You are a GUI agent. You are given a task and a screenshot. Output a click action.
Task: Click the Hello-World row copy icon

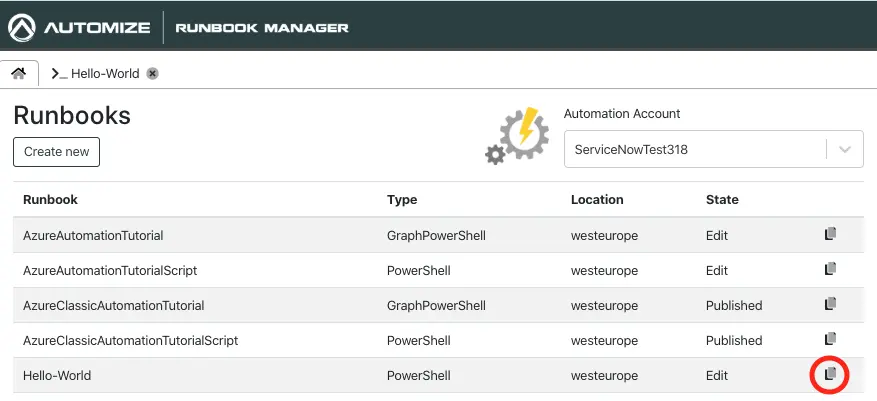(x=830, y=374)
